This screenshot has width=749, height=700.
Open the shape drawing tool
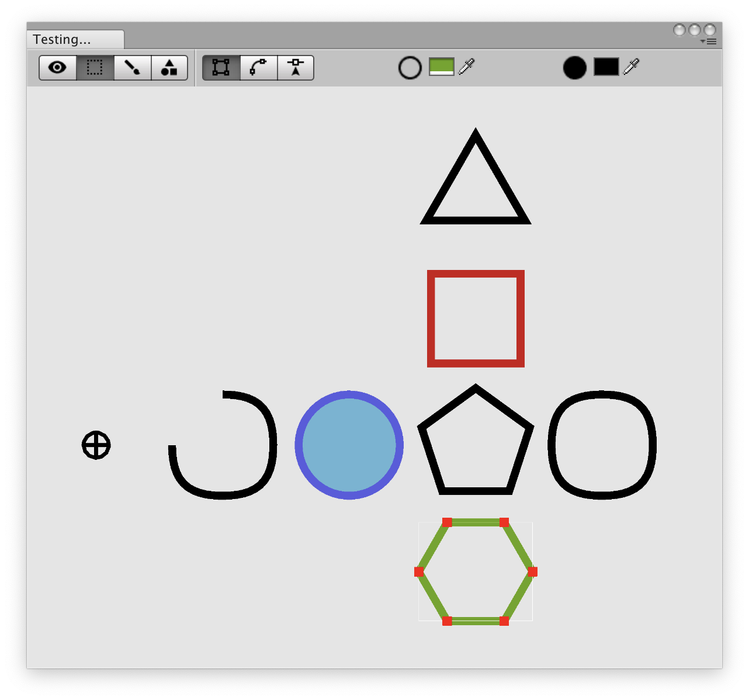pos(169,67)
